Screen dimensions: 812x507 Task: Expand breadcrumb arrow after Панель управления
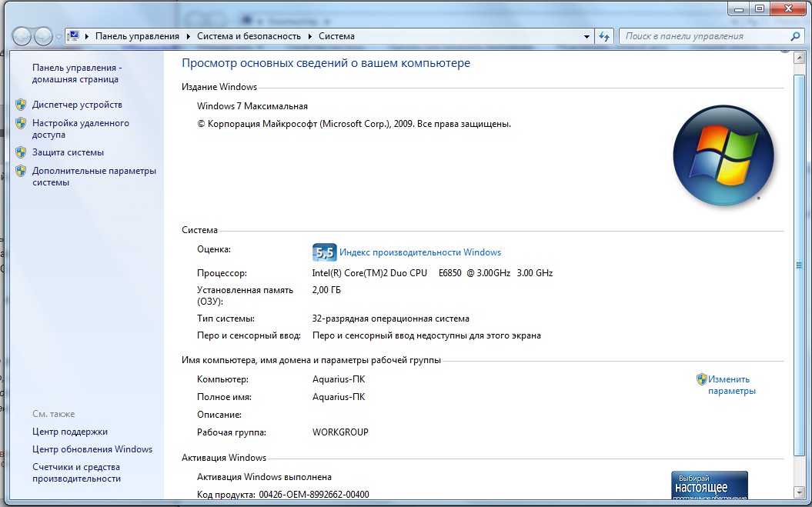[188, 36]
